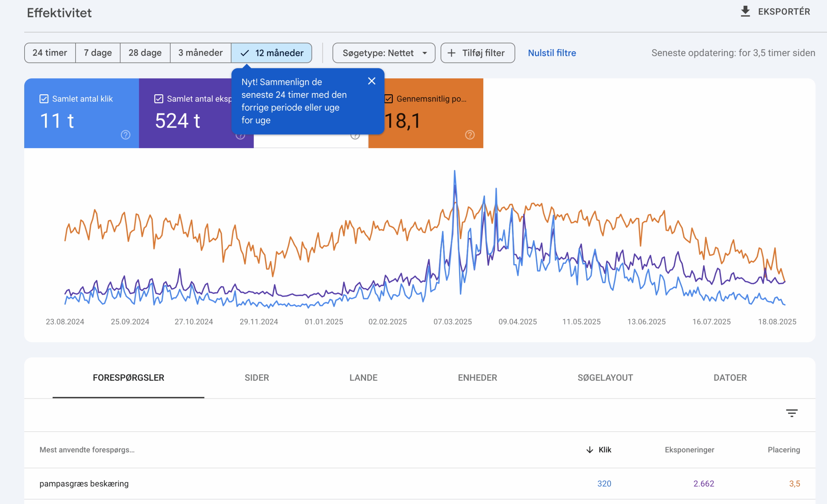827x504 pixels.
Task: Open the pampasgræs beskæring query row
Action: coord(84,484)
